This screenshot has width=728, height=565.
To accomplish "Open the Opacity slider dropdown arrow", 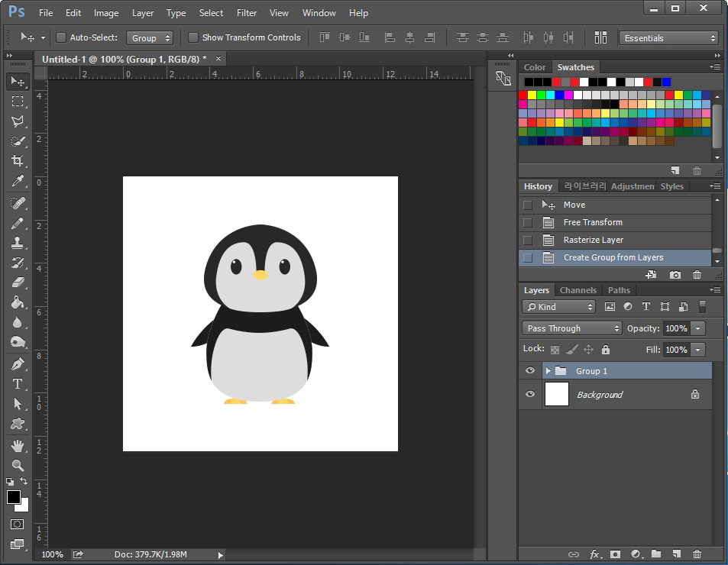I will pyautogui.click(x=697, y=328).
